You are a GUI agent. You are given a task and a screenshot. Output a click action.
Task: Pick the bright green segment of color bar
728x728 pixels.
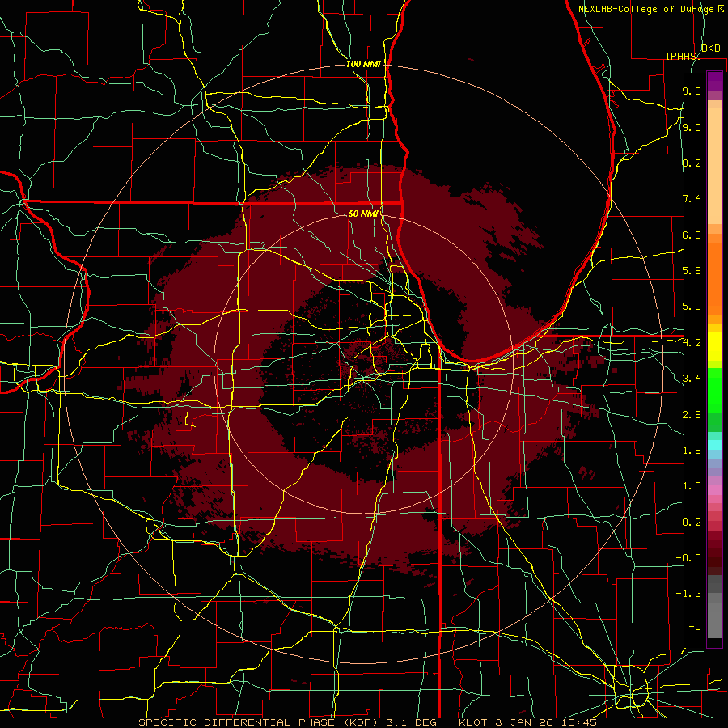[714, 391]
